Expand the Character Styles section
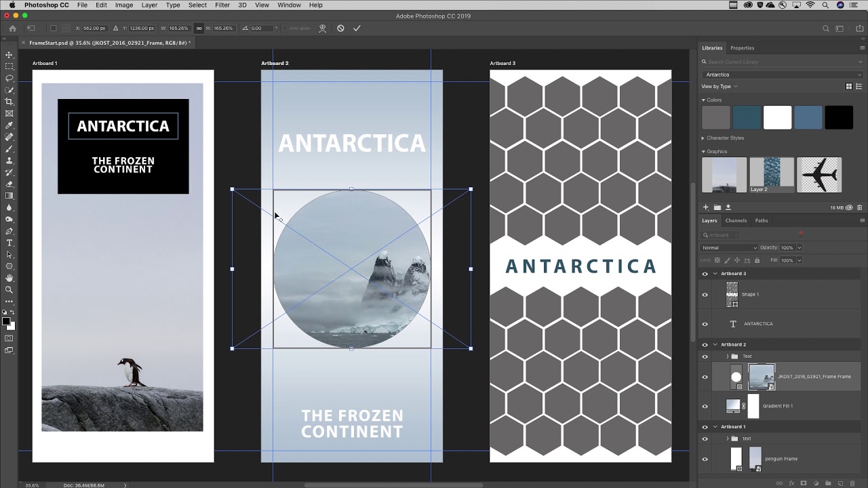 point(703,138)
